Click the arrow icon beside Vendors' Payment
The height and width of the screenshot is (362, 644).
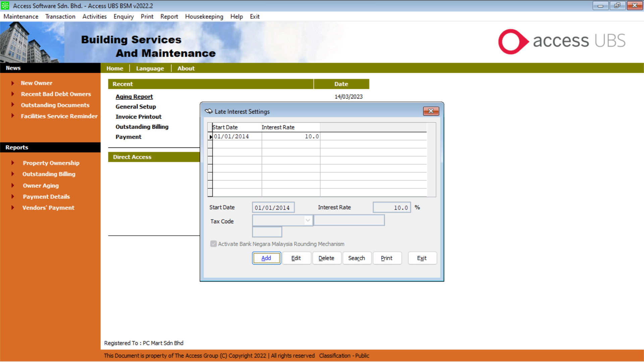pos(13,207)
